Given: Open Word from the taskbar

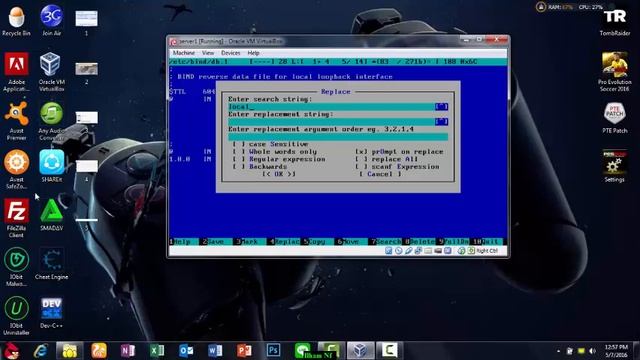Looking at the screenshot, I should pos(215,351).
